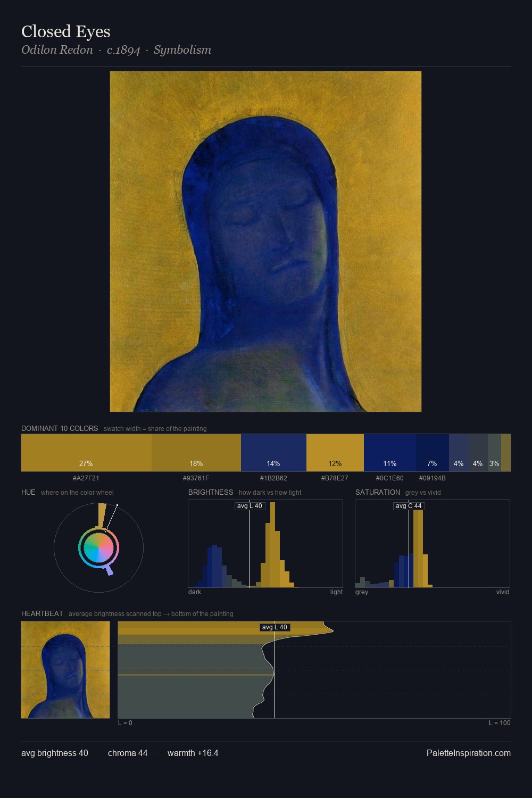Select the 11% deep blue swatch
The height and width of the screenshot is (798, 532).
[390, 453]
